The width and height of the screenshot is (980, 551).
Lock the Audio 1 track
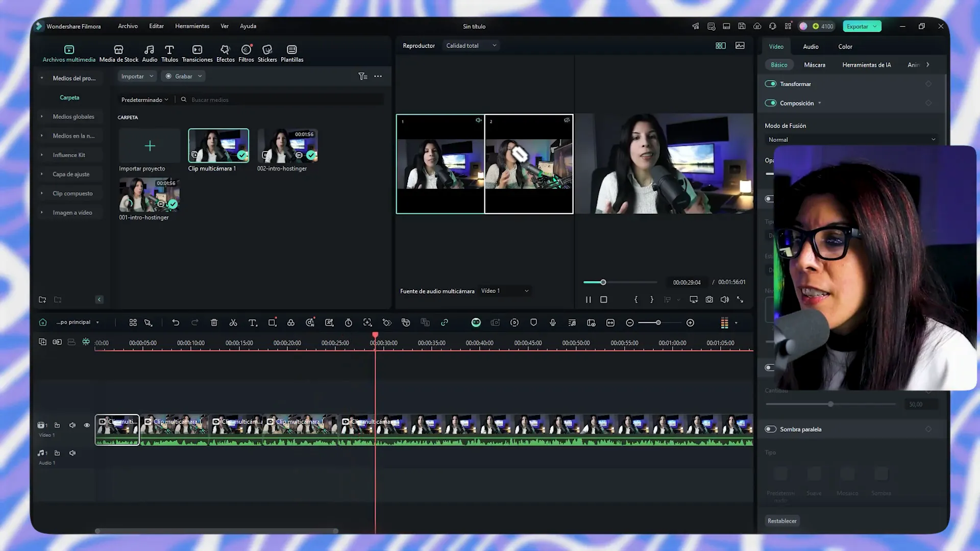pos(57,453)
